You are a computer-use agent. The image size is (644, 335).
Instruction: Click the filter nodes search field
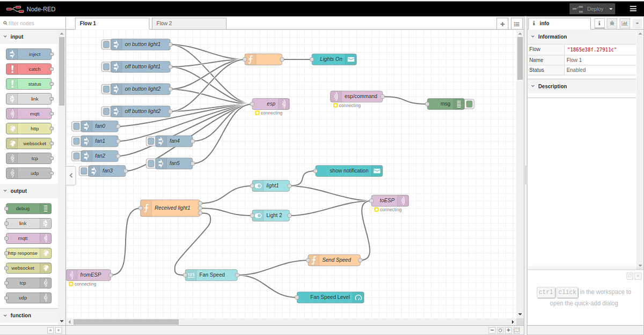[x=32, y=23]
